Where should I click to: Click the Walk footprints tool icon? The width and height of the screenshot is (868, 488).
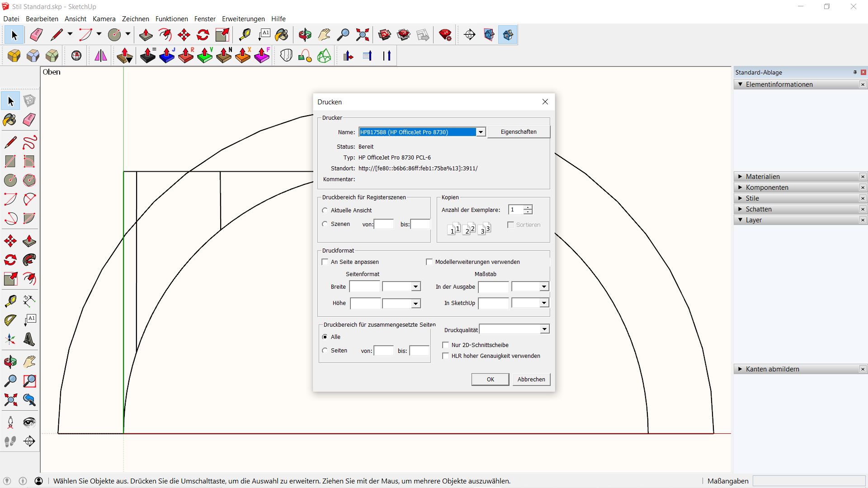[x=10, y=441]
